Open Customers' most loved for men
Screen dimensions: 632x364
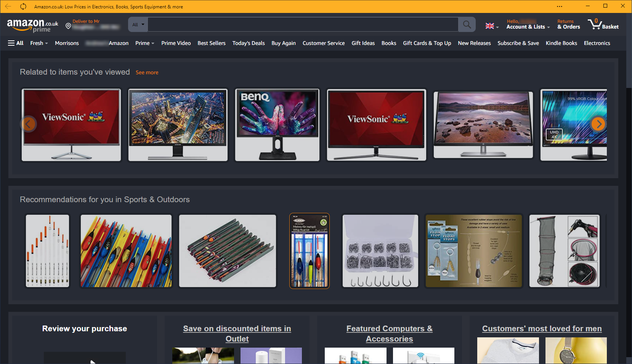point(542,329)
